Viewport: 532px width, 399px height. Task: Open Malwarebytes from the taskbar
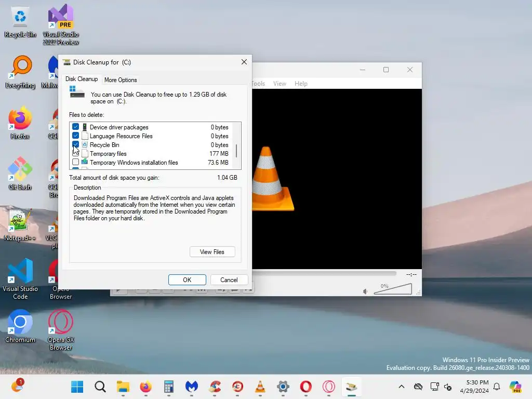192,387
